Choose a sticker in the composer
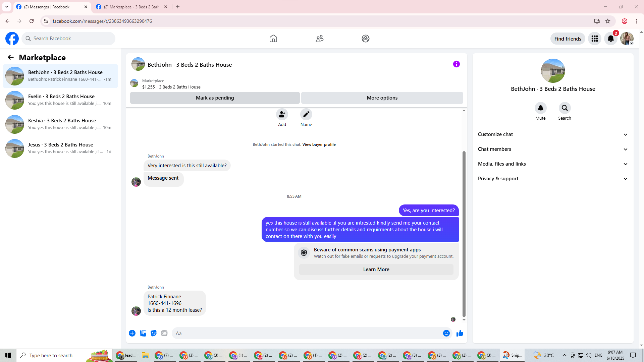 (154, 333)
